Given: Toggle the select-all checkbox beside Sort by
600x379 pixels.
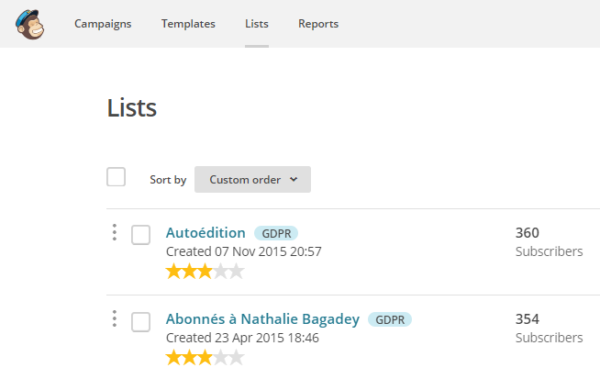Looking at the screenshot, I should pyautogui.click(x=116, y=177).
